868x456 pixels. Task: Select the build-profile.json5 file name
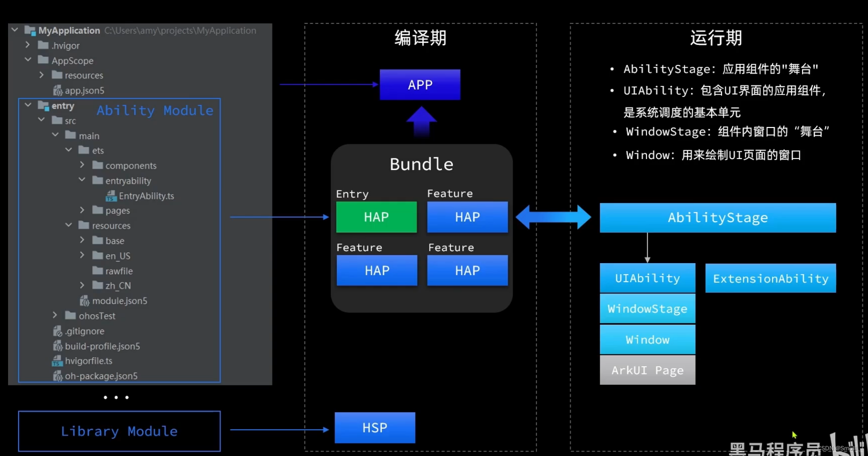[x=103, y=346]
